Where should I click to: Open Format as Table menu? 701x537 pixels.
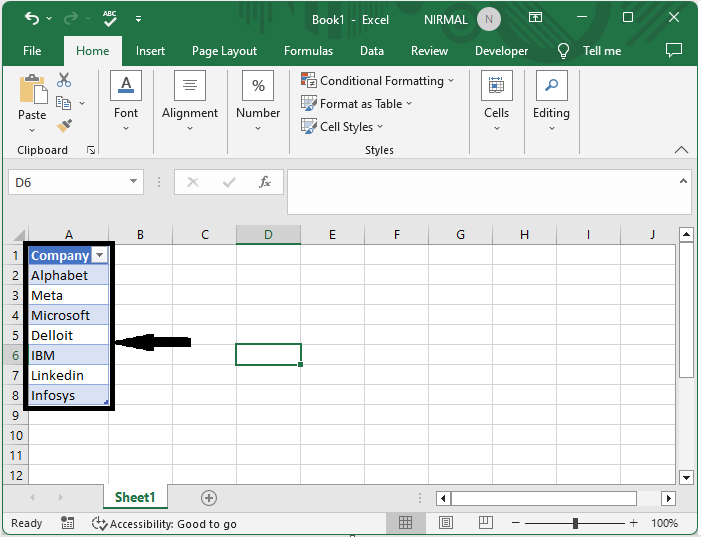point(357,104)
